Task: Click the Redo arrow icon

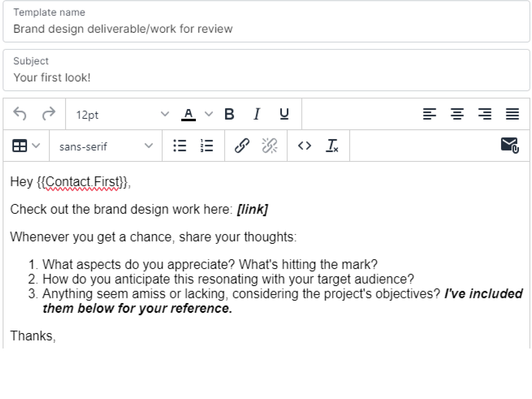Action: coord(48,114)
